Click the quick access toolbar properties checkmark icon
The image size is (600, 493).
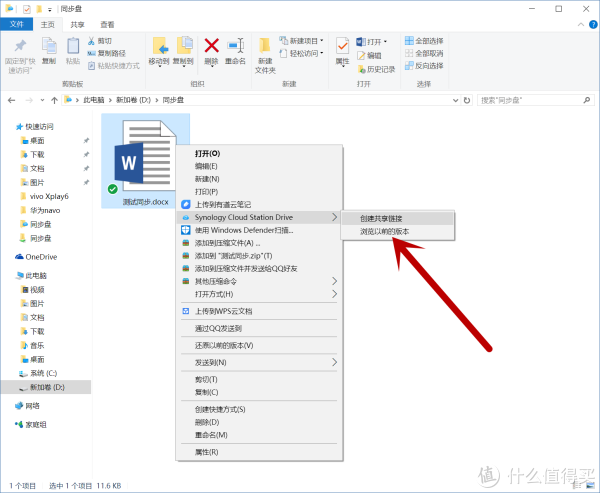click(26, 9)
